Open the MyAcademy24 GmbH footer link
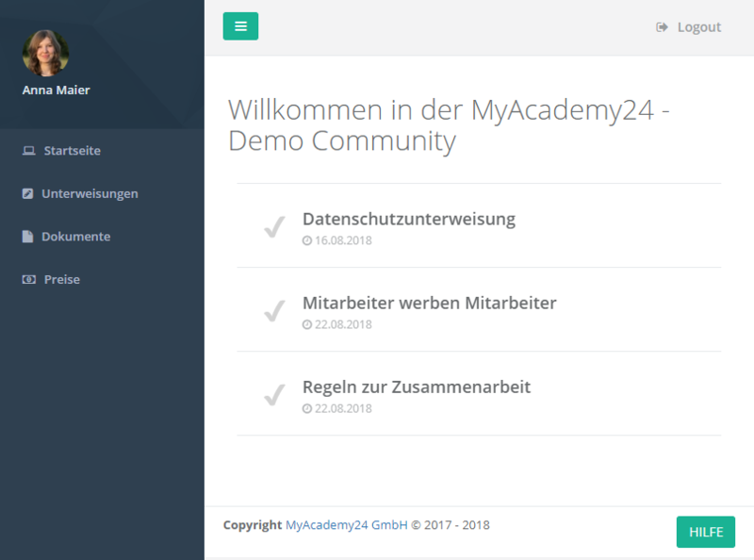The width and height of the screenshot is (754, 560). coord(347,525)
